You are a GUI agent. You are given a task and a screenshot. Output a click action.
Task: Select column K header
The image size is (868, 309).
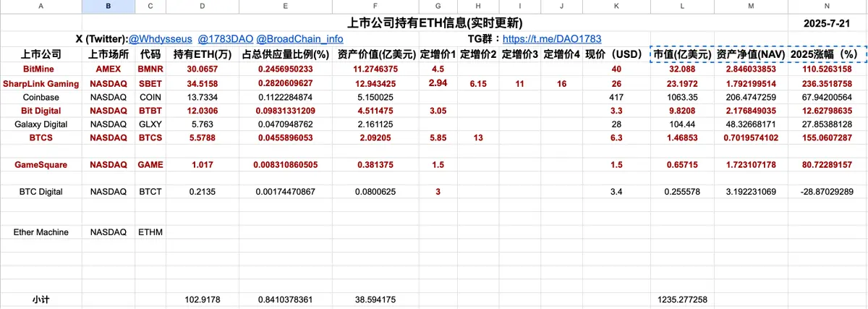[616, 7]
